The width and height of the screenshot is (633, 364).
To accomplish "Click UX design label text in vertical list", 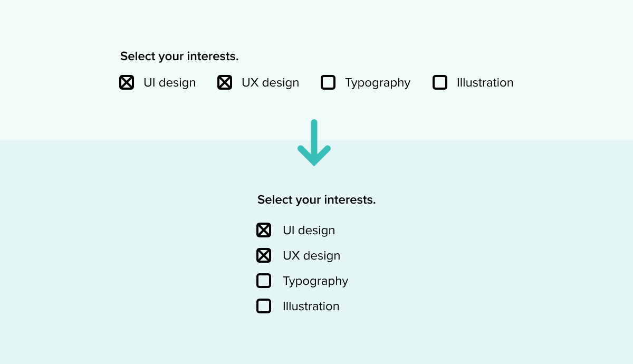I will point(311,256).
